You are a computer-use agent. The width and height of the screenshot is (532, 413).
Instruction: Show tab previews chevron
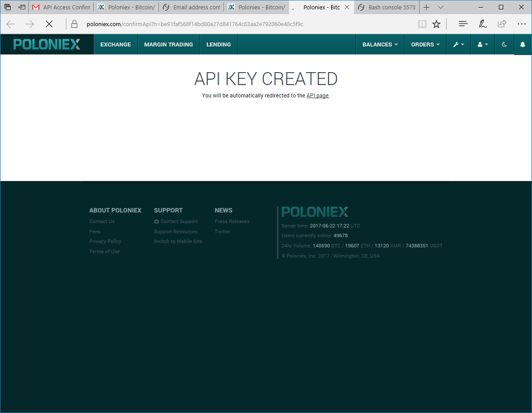coord(440,7)
